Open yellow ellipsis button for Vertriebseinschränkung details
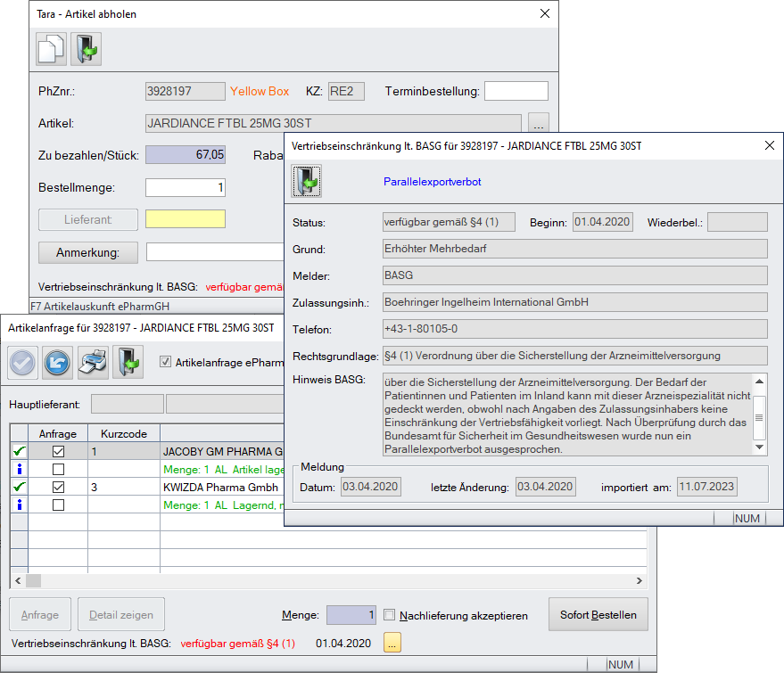 coord(392,643)
